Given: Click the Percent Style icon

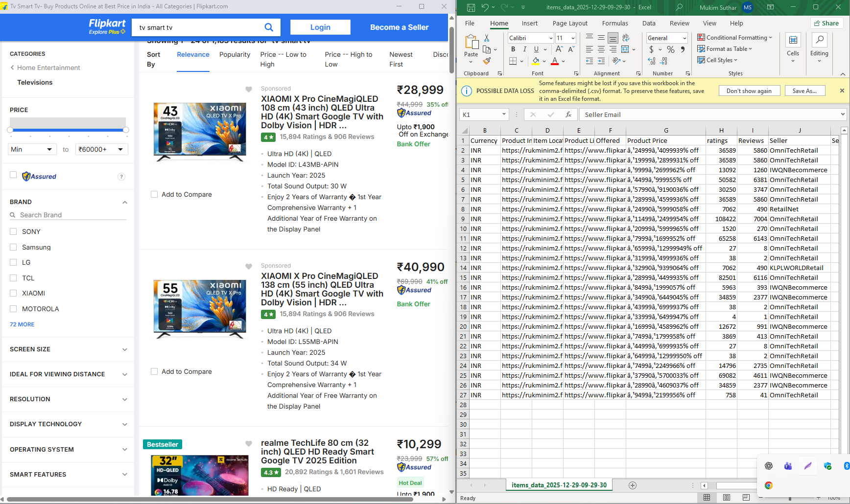Looking at the screenshot, I should tap(670, 49).
